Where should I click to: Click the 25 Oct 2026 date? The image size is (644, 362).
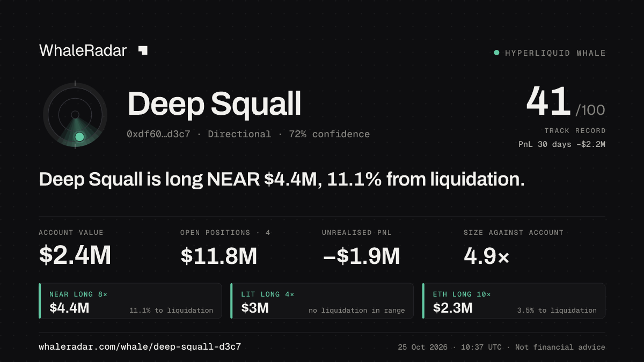pyautogui.click(x=422, y=347)
